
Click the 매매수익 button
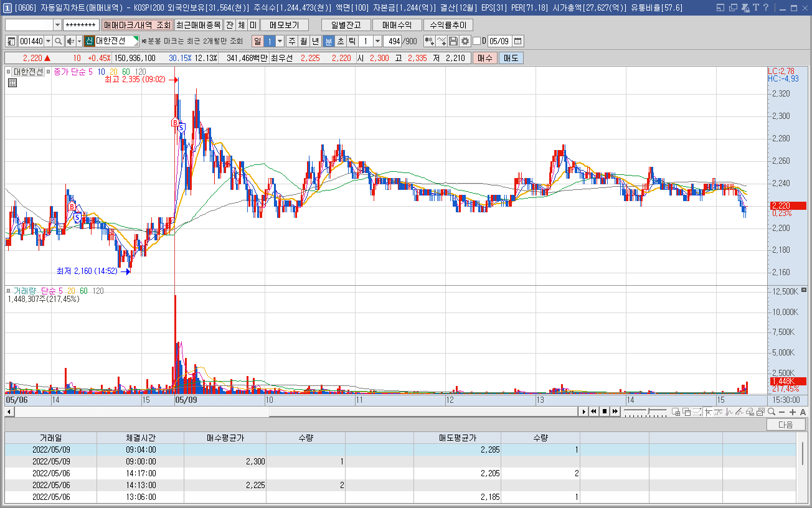point(397,25)
